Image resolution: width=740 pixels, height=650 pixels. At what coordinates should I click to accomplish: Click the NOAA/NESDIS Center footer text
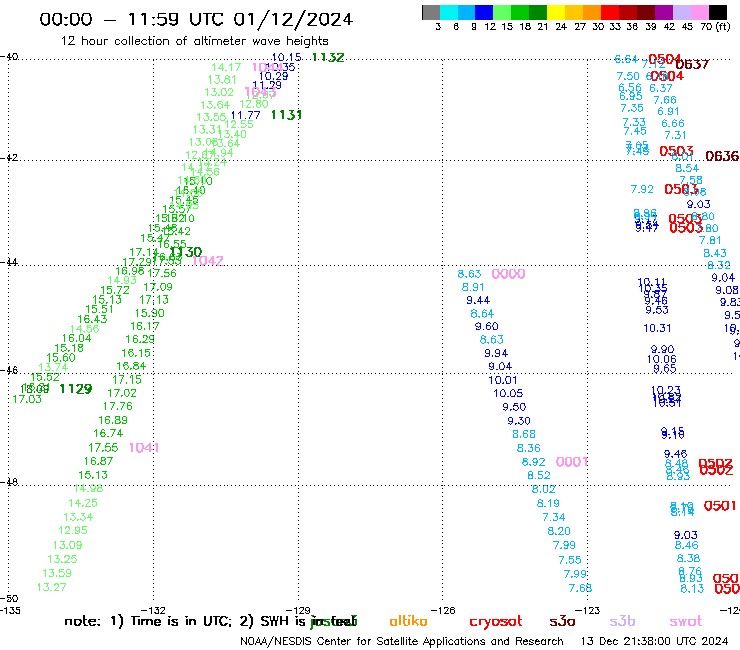pyautogui.click(x=402, y=642)
